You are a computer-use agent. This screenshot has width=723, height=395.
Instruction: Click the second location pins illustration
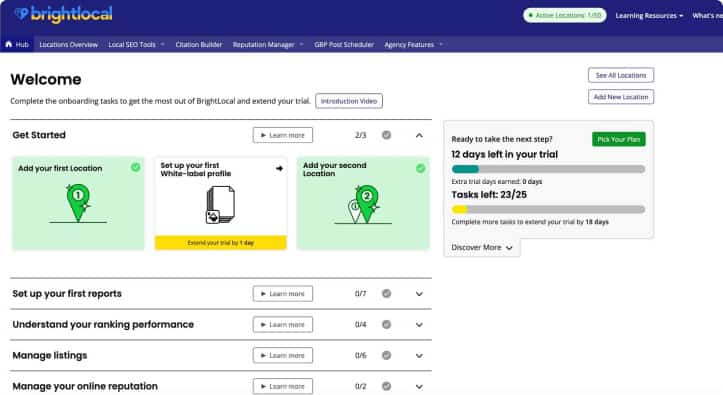(363, 204)
